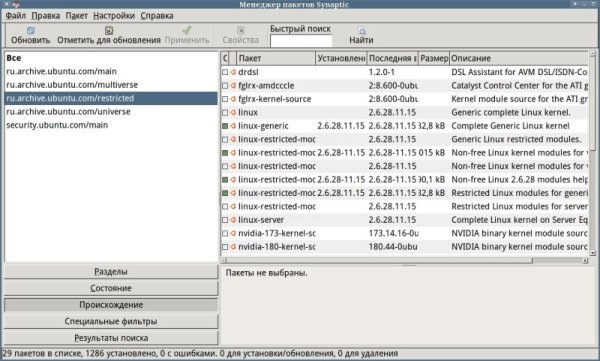Image resolution: width=600 pixels, height=361 pixels.
Task: Select Все in the origin list
Action: [111, 58]
